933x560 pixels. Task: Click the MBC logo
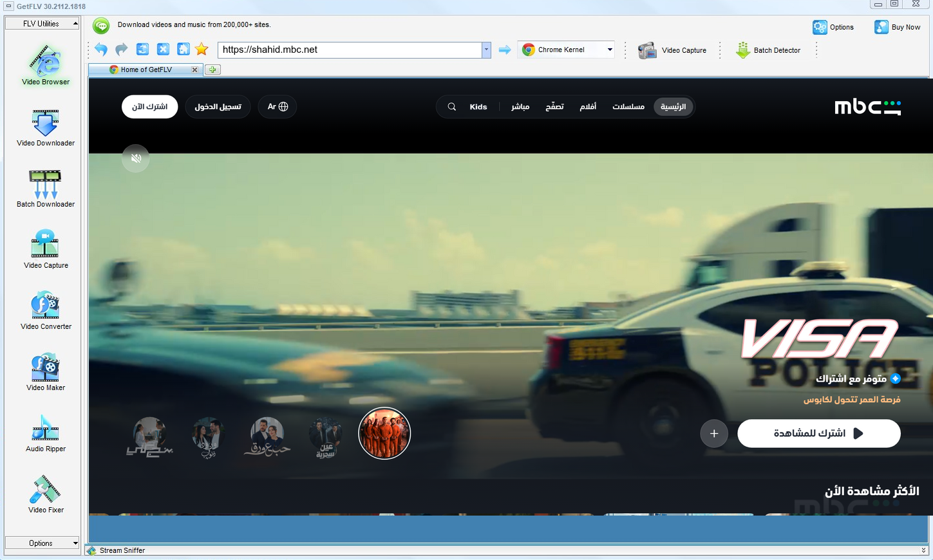868,107
